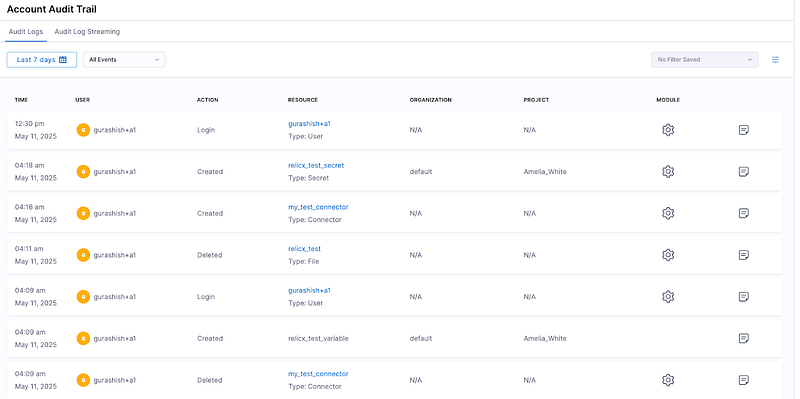Click the USER column header
This screenshot has height=399, width=800.
(x=83, y=100)
